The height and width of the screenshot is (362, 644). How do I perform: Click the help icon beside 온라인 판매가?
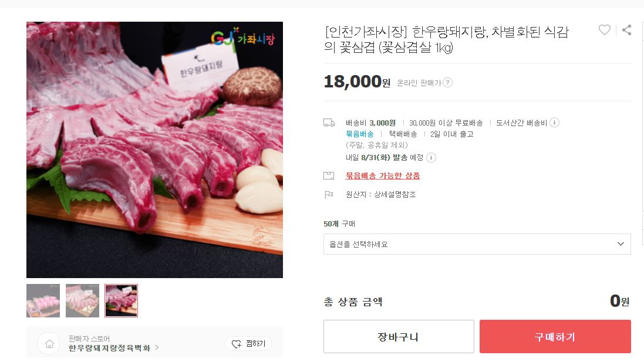448,83
